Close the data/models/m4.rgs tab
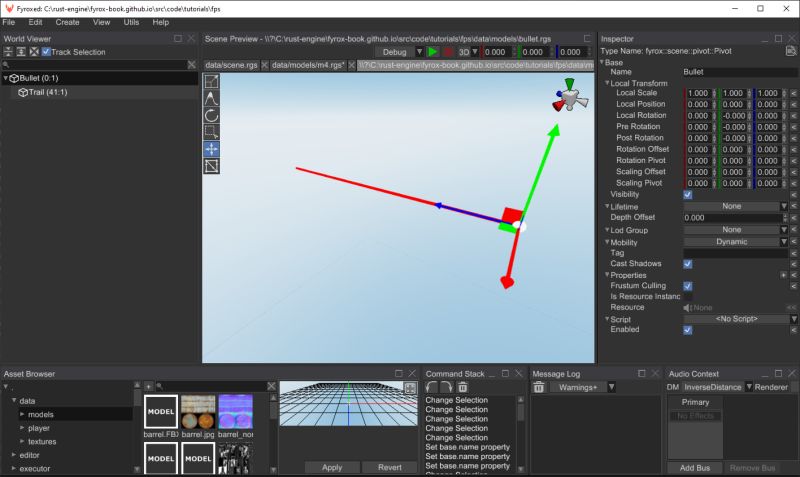This screenshot has height=477, width=800. (352, 65)
